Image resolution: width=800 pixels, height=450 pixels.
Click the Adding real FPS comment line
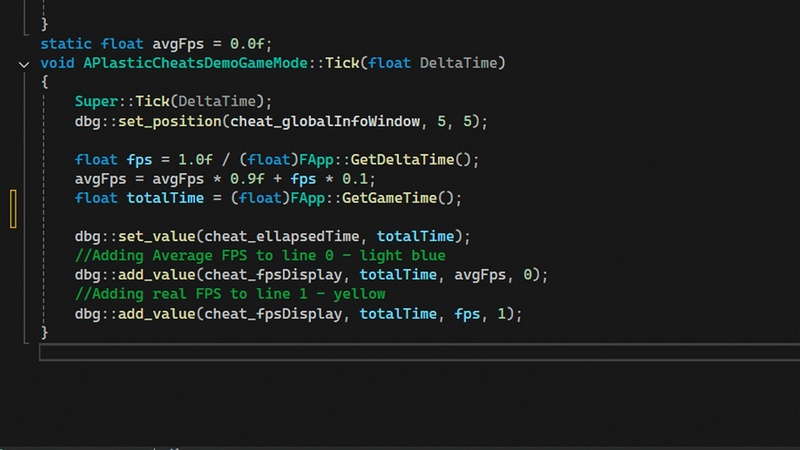pyautogui.click(x=230, y=294)
